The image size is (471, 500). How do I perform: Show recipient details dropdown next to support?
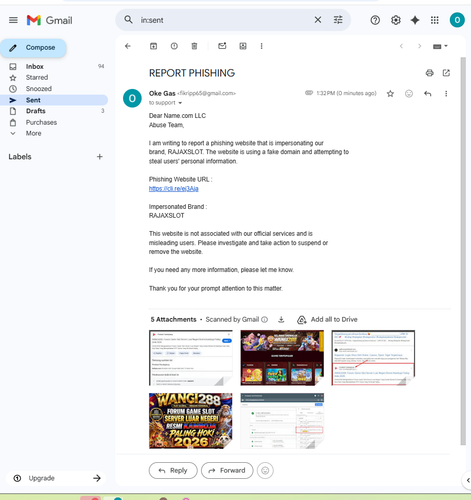point(180,103)
